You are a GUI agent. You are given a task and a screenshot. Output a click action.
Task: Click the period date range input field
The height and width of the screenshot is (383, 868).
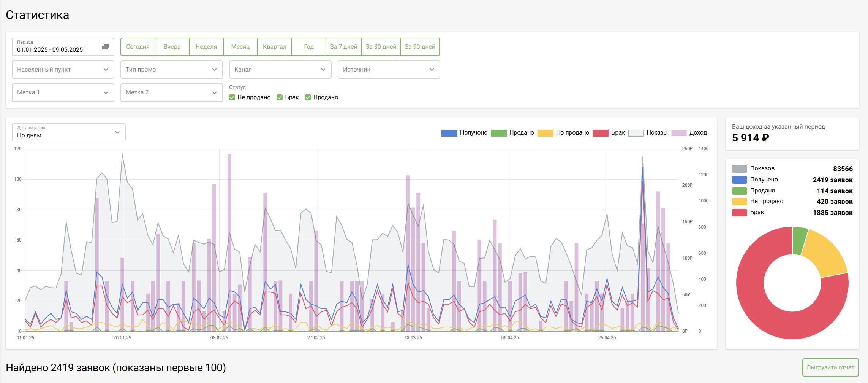(x=57, y=49)
